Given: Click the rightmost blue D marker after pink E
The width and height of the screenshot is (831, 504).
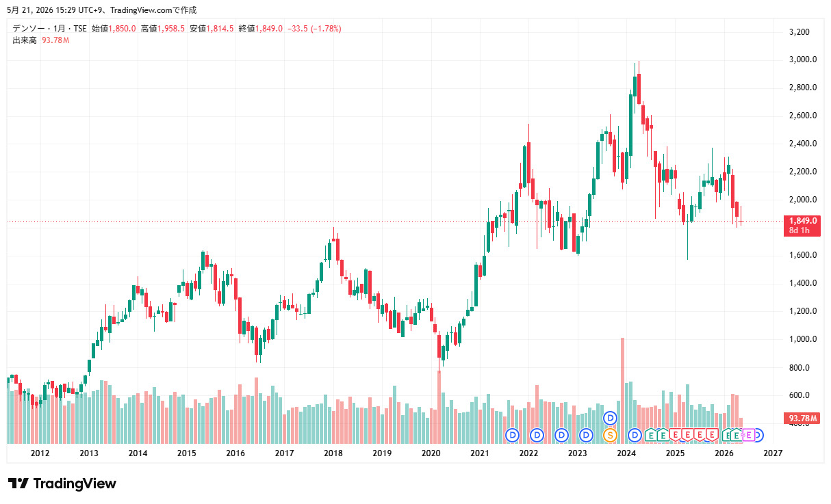Looking at the screenshot, I should (x=759, y=435).
